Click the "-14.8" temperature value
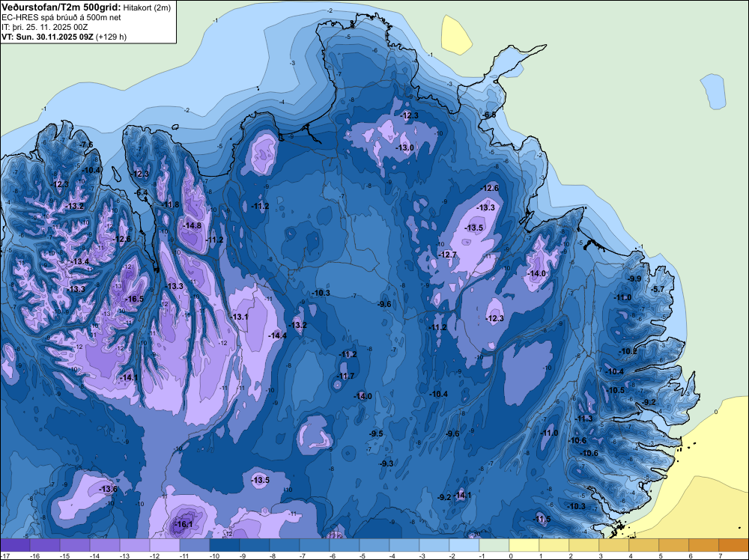Screen dimensions: 749x560 pos(192,226)
